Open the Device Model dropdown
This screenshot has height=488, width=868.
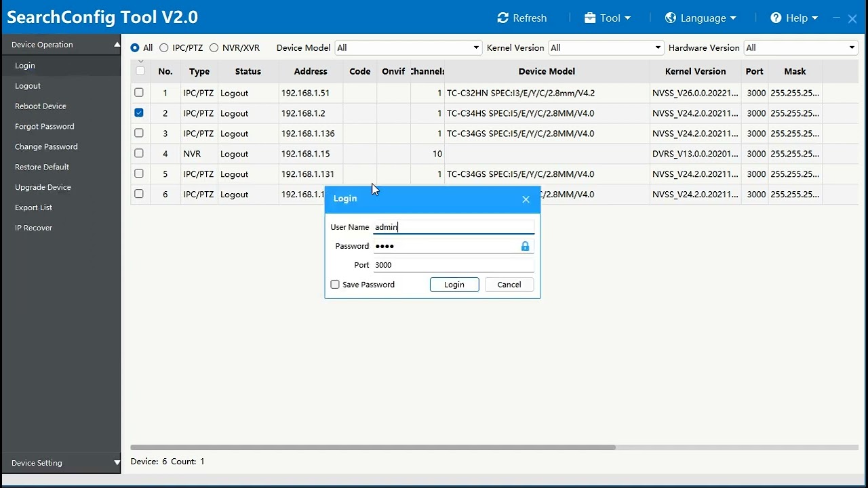coord(408,47)
